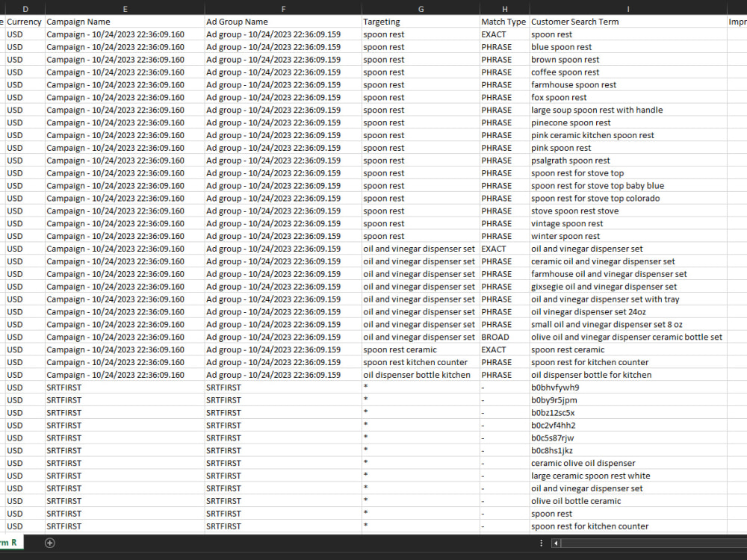The height and width of the screenshot is (560, 747).
Task: Select 'spoon rest for stove top colorado' cell
Action: pyautogui.click(x=628, y=199)
